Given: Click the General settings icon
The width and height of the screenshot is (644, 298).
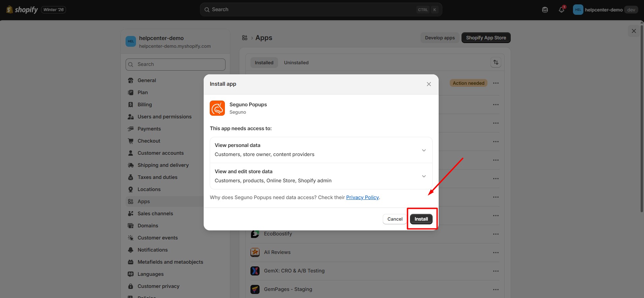Looking at the screenshot, I should 131,80.
